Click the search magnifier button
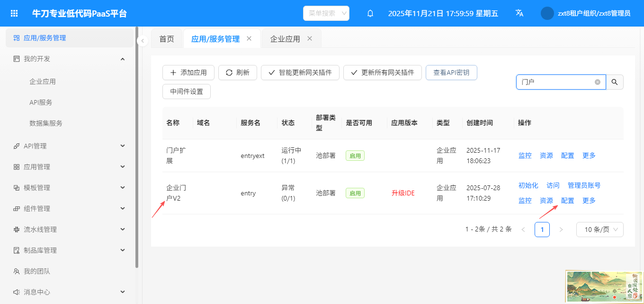Screen dimensions: 644x304 click(615, 82)
